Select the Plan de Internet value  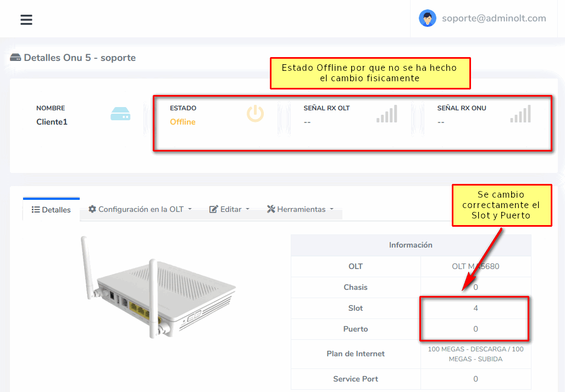click(475, 354)
